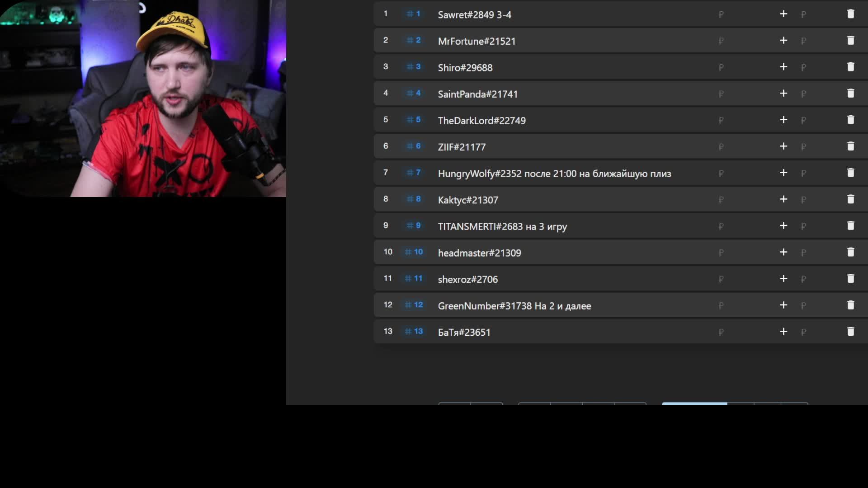The height and width of the screenshot is (488, 868).
Task: Delete БаТя#23651 row using trash icon
Action: point(850,332)
